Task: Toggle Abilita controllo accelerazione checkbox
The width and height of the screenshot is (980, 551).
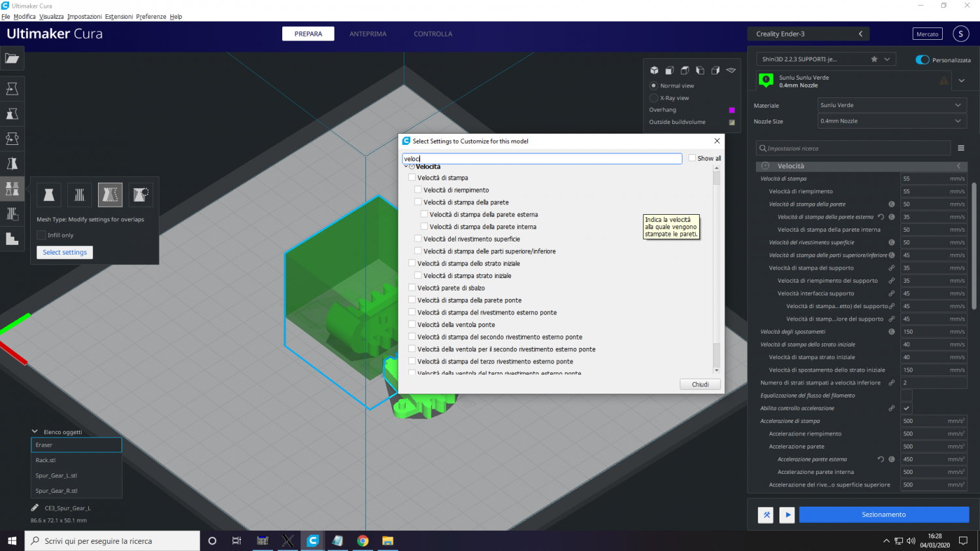Action: pos(906,408)
